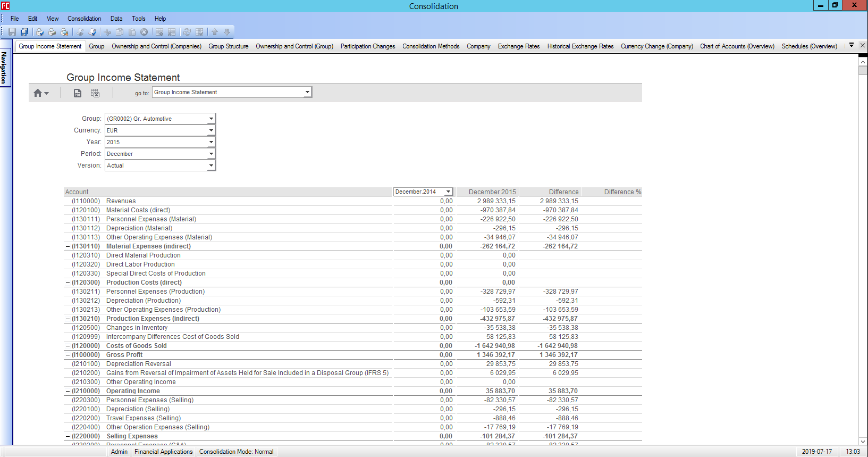This screenshot has height=457, width=868.
Task: Open the Version dropdown showing Actual
Action: pos(211,165)
